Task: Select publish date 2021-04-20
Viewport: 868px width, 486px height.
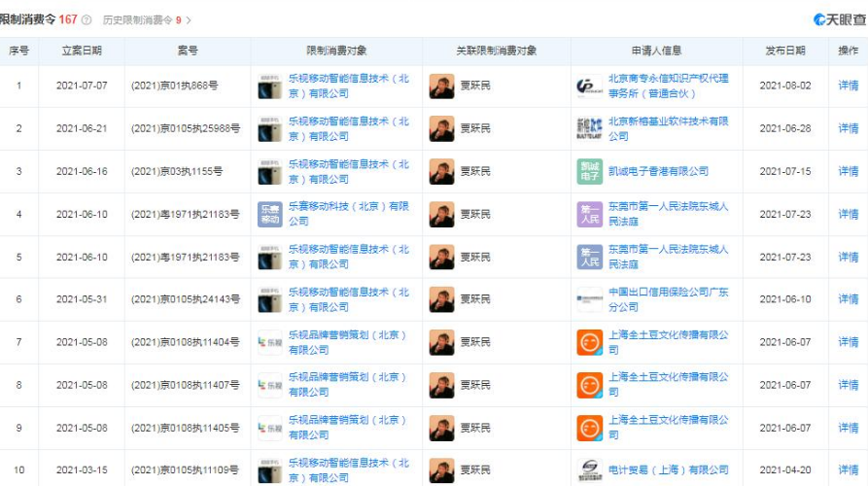Action: click(x=785, y=469)
